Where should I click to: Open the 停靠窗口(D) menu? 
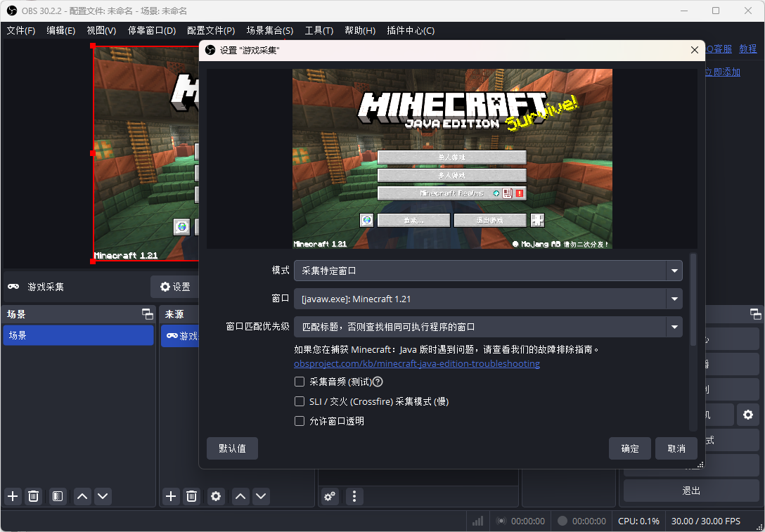pyautogui.click(x=152, y=31)
